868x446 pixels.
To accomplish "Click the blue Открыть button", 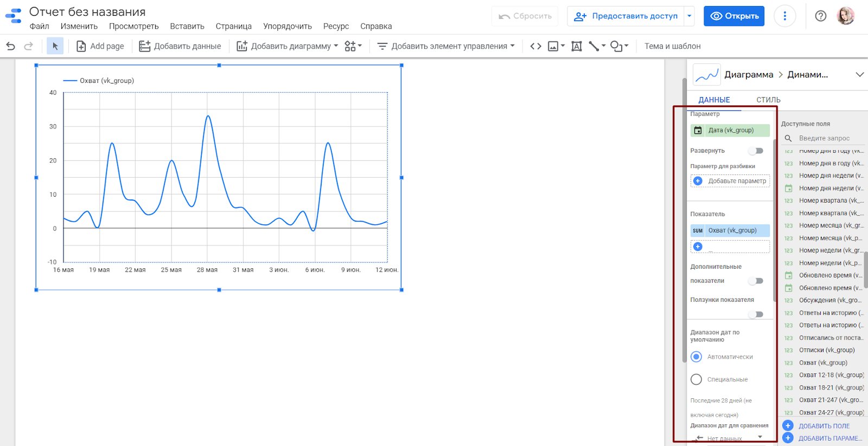I will (734, 16).
